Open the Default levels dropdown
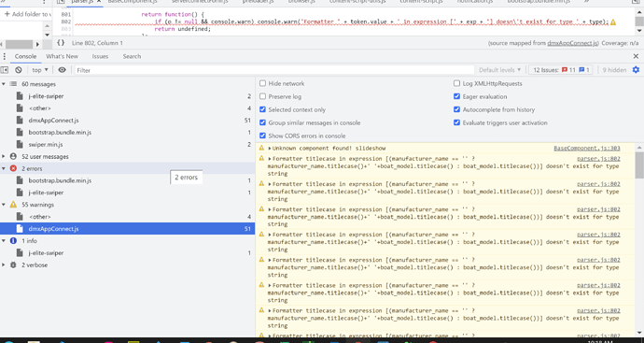 (500, 70)
